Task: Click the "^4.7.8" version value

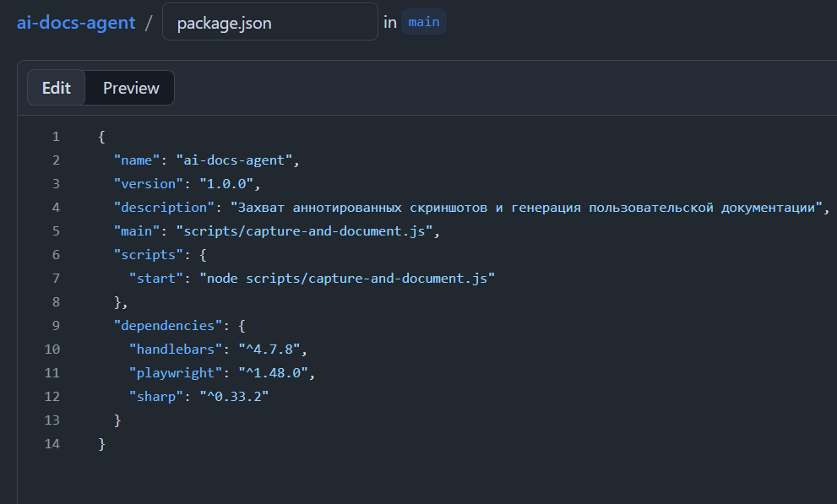Action: 269,349
